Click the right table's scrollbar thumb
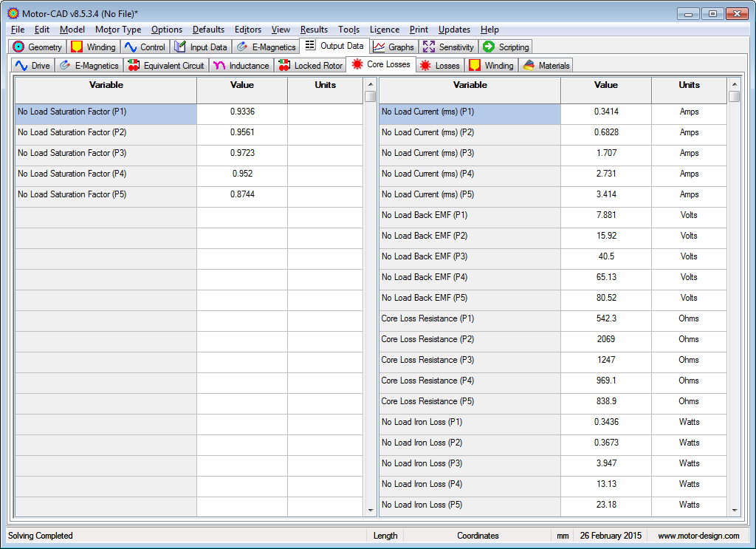The width and height of the screenshot is (756, 549). (x=735, y=97)
